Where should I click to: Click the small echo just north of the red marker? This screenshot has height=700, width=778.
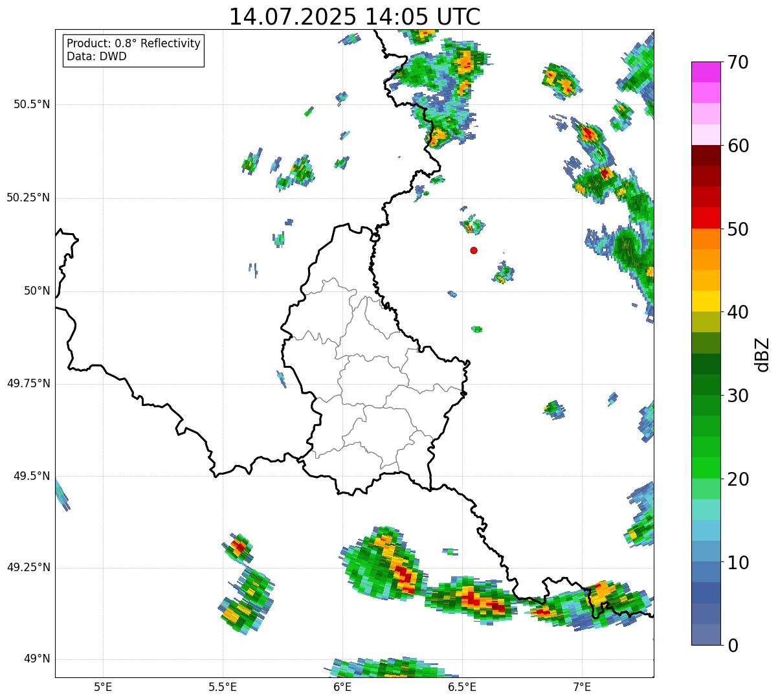coord(472,225)
